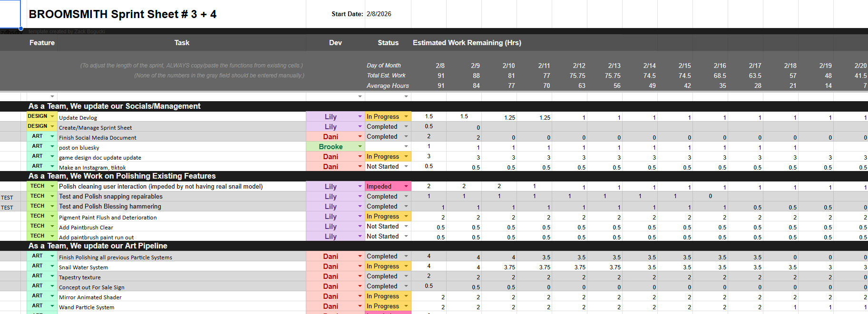Open Completed status dropdown for Create/Manage Sprint Sheet
Viewport: 868px width, 314px height.
click(x=406, y=126)
